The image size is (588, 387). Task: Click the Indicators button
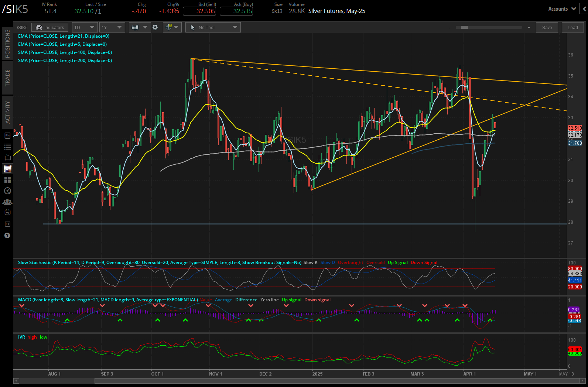coord(50,27)
